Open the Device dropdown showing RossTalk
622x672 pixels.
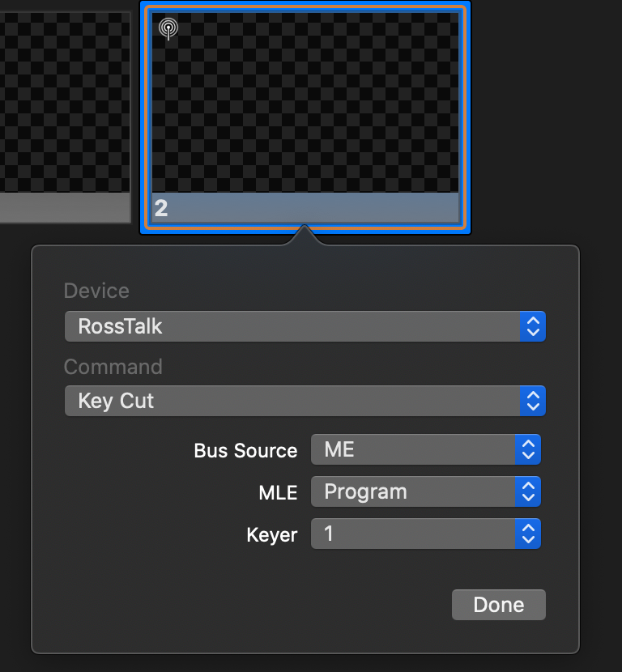pyautogui.click(x=305, y=326)
